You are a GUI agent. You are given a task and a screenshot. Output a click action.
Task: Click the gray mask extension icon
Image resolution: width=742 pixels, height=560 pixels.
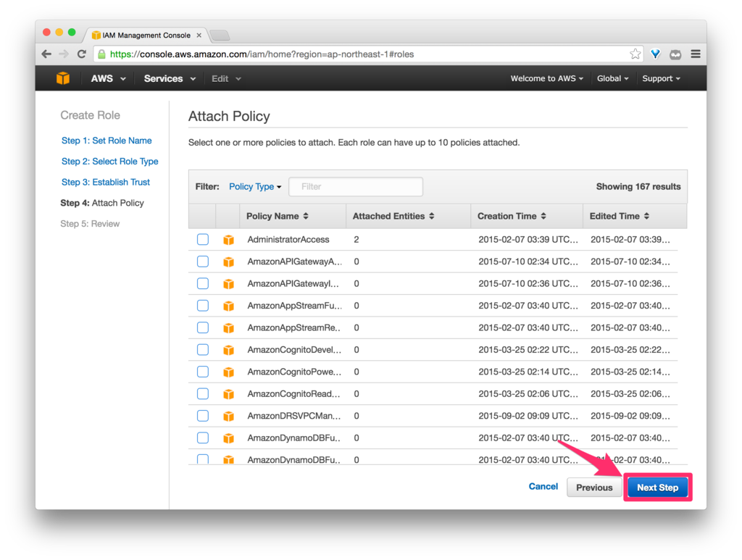(x=675, y=54)
